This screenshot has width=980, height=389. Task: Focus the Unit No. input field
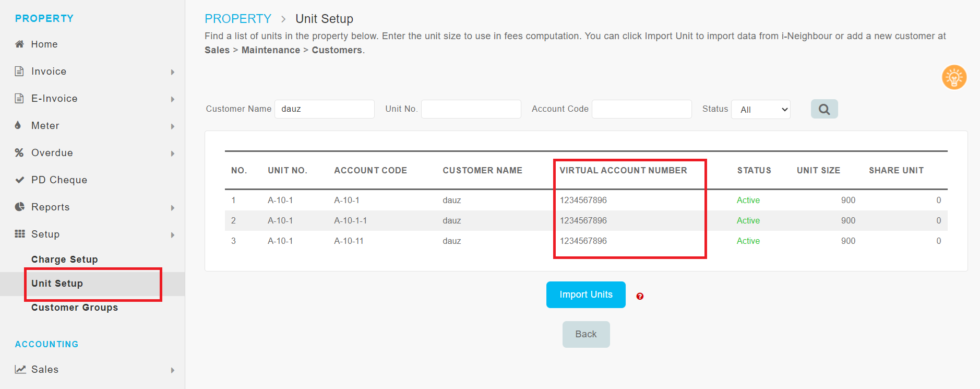click(x=471, y=109)
